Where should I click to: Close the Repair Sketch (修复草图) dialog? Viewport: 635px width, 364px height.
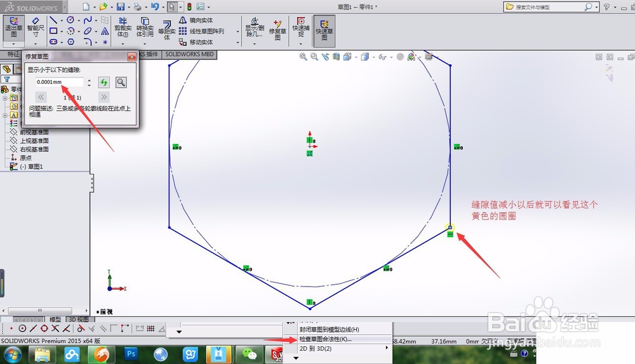[x=131, y=56]
